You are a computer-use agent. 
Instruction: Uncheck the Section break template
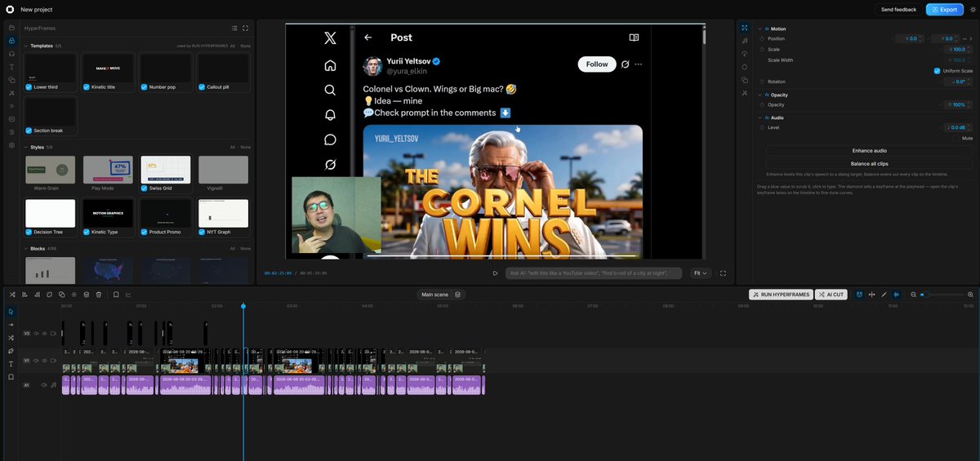[x=29, y=131]
